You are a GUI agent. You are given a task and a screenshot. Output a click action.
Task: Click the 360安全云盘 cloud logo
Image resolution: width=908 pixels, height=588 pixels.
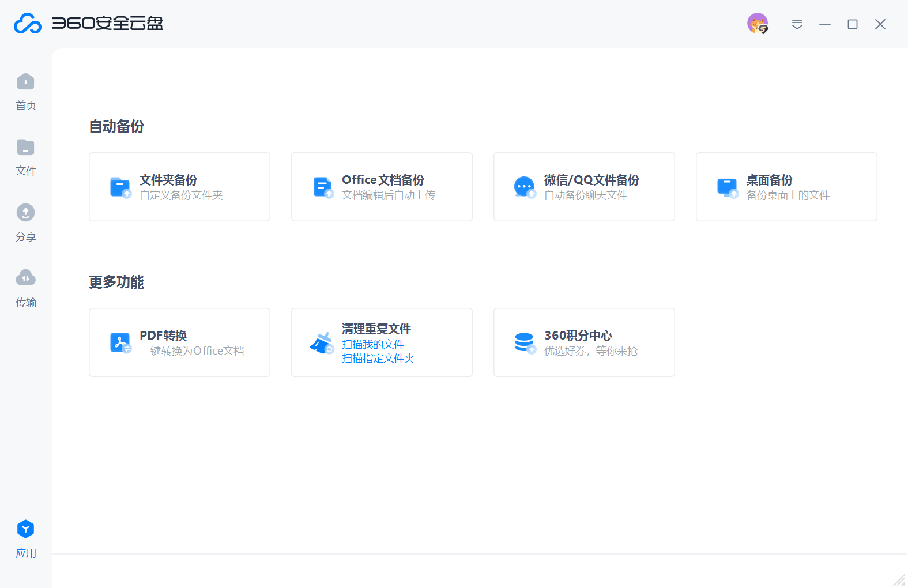pyautogui.click(x=28, y=24)
